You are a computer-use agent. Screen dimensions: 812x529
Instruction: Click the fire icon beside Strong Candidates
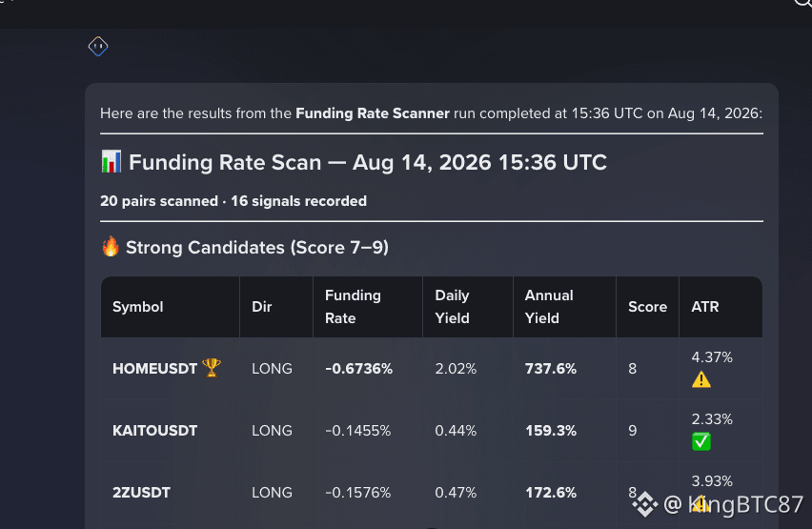[111, 247]
